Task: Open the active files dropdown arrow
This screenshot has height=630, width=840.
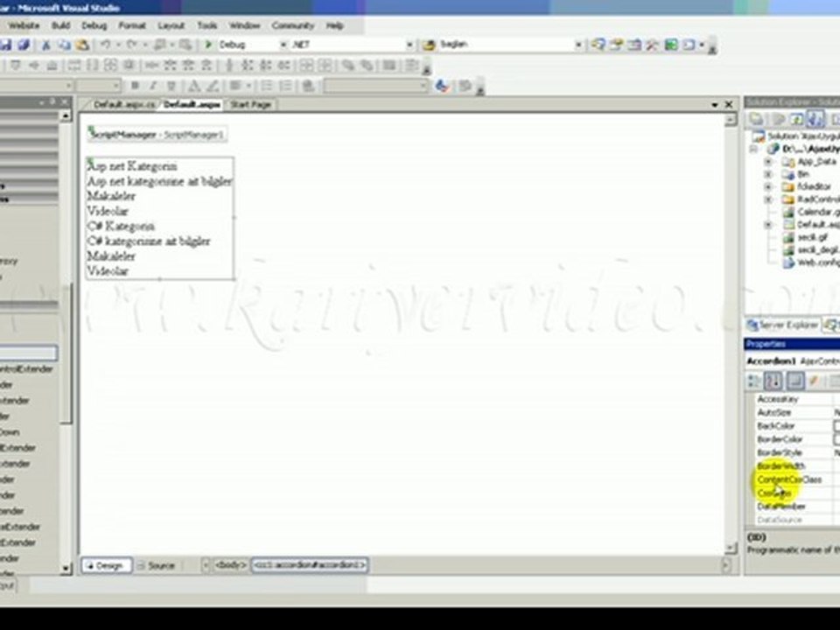Action: coord(715,104)
